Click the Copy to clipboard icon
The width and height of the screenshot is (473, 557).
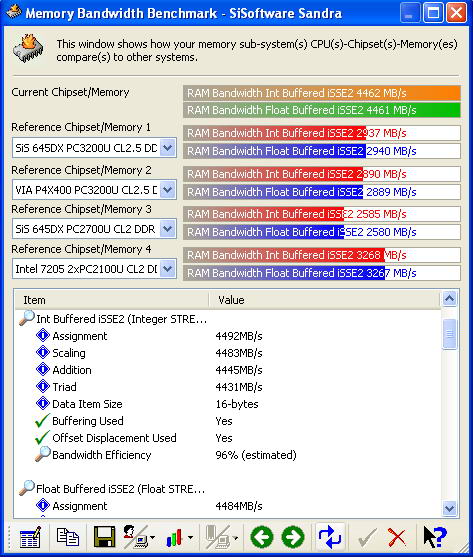coord(67,537)
